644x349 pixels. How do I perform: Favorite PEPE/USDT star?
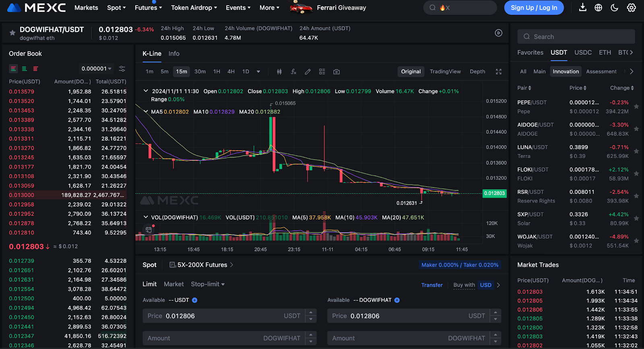point(636,107)
